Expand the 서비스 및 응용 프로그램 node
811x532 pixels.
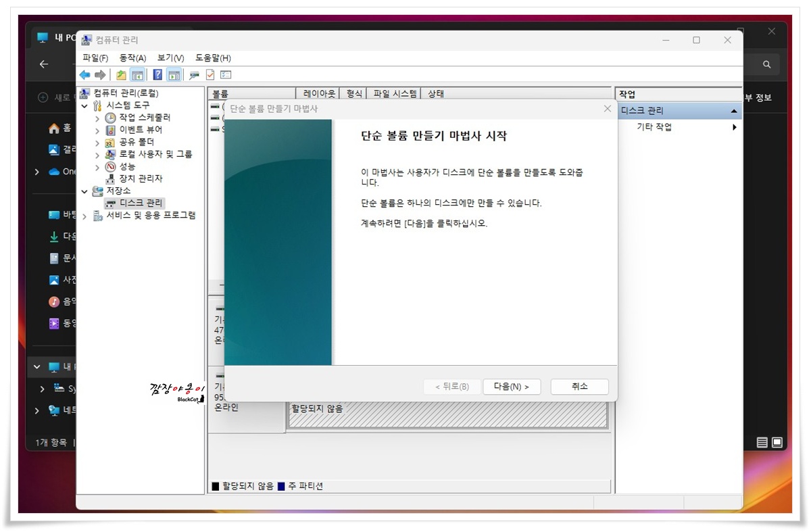tap(84, 216)
